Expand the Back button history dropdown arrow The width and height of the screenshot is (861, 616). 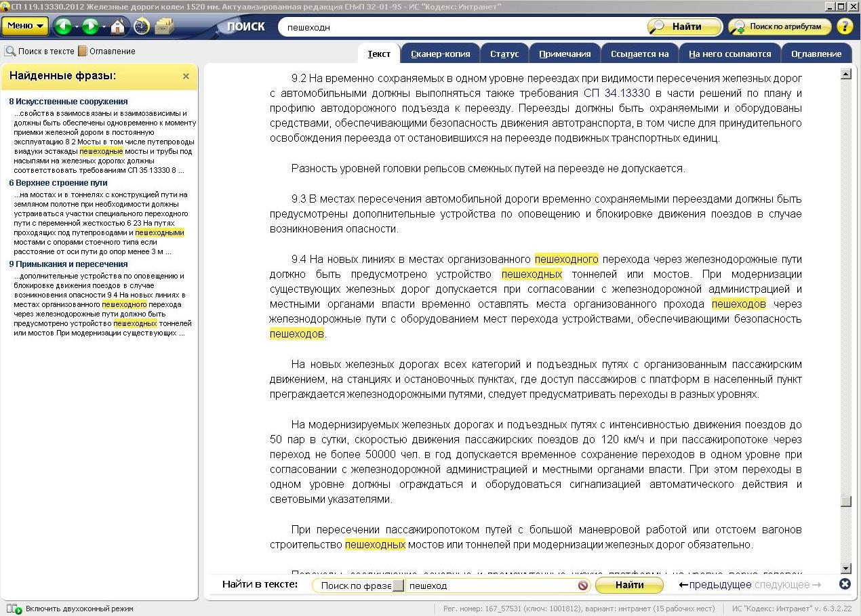(76, 27)
